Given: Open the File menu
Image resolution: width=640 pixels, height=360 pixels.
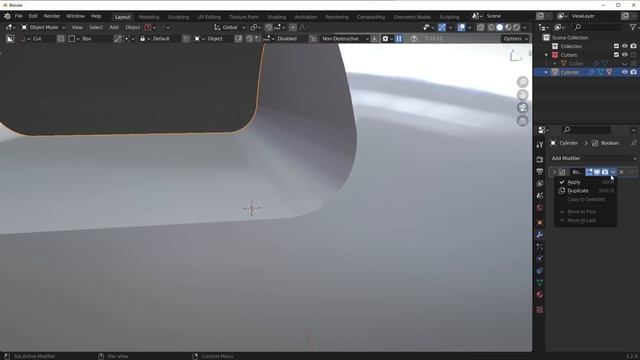Looking at the screenshot, I should [x=19, y=16].
